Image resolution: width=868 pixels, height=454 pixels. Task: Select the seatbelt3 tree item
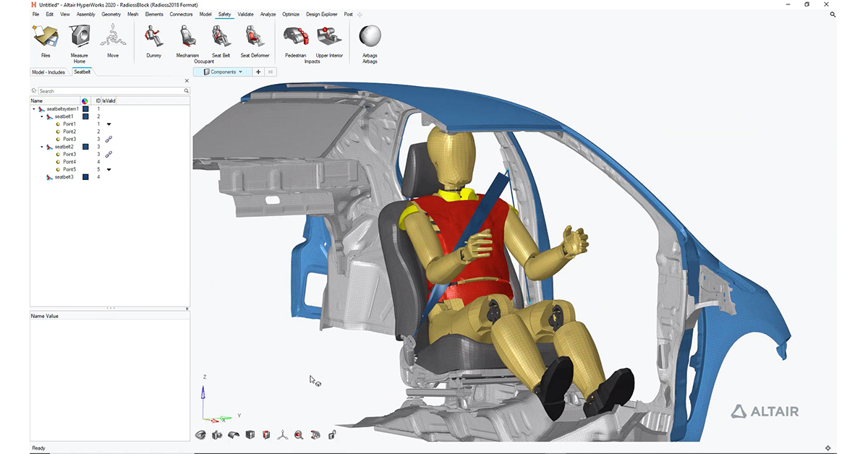(x=64, y=177)
